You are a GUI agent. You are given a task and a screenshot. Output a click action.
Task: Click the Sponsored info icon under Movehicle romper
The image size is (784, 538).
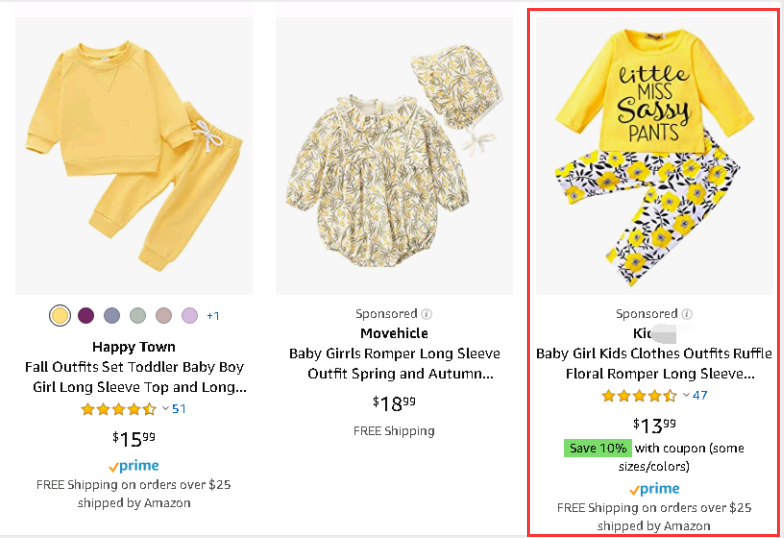click(427, 314)
